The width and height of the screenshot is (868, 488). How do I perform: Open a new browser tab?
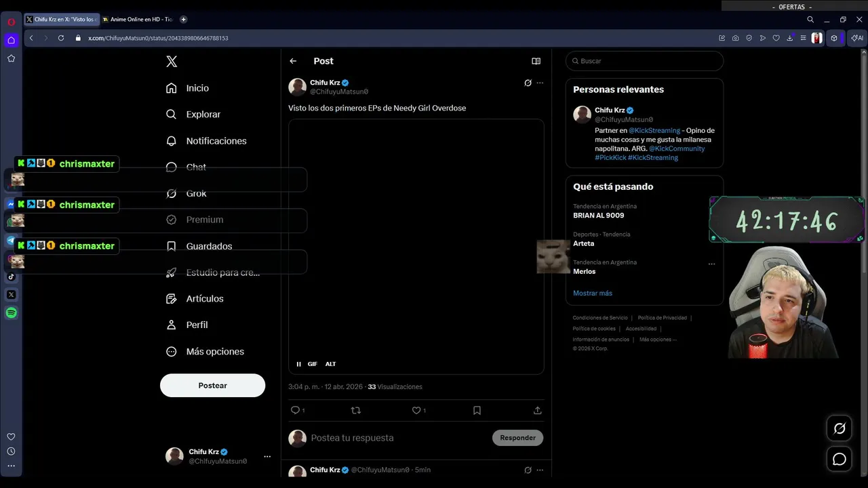[x=183, y=20]
